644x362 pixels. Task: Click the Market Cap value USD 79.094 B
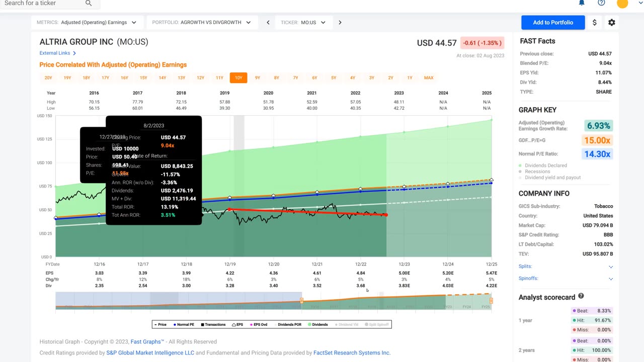click(598, 226)
